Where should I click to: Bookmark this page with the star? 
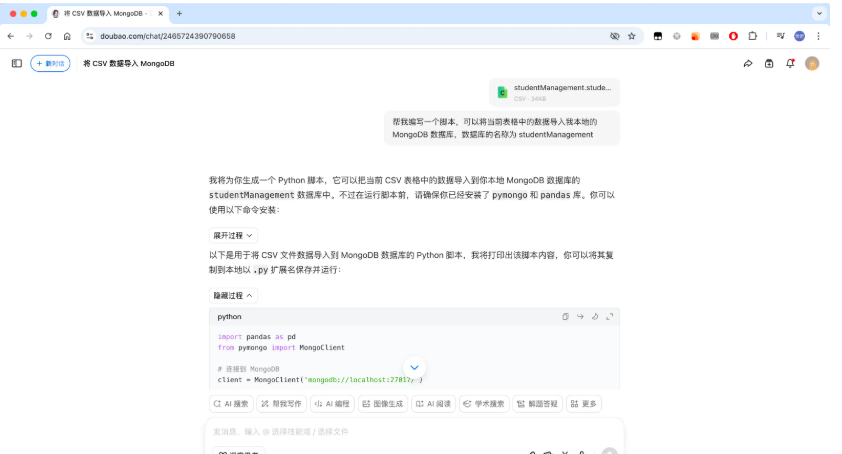(x=632, y=36)
